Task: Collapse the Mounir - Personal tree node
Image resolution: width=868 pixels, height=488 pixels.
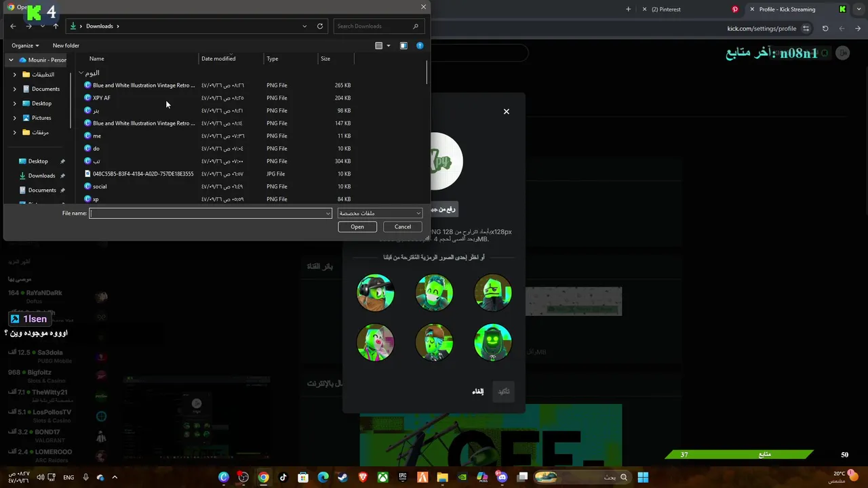Action: pyautogui.click(x=11, y=60)
